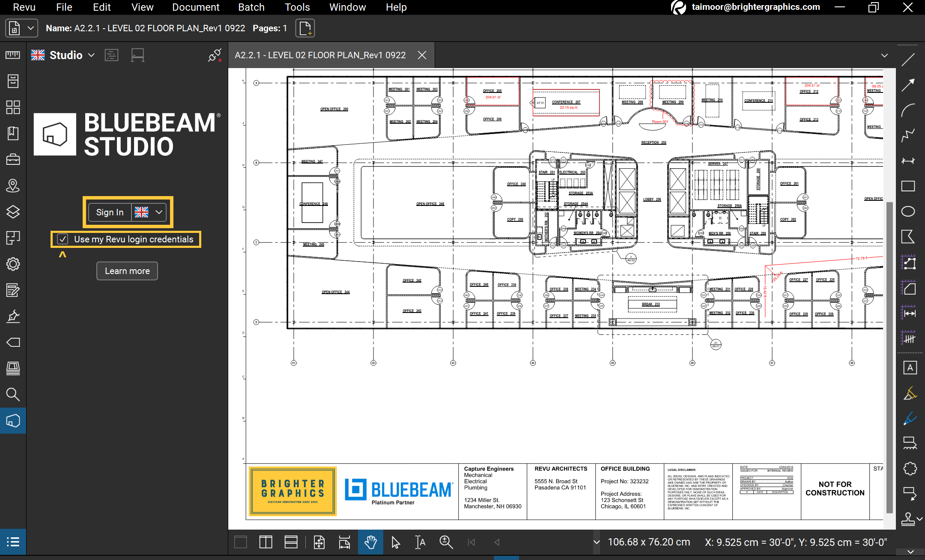Open the Markups List panel
The width and height of the screenshot is (925, 560).
pyautogui.click(x=13, y=542)
